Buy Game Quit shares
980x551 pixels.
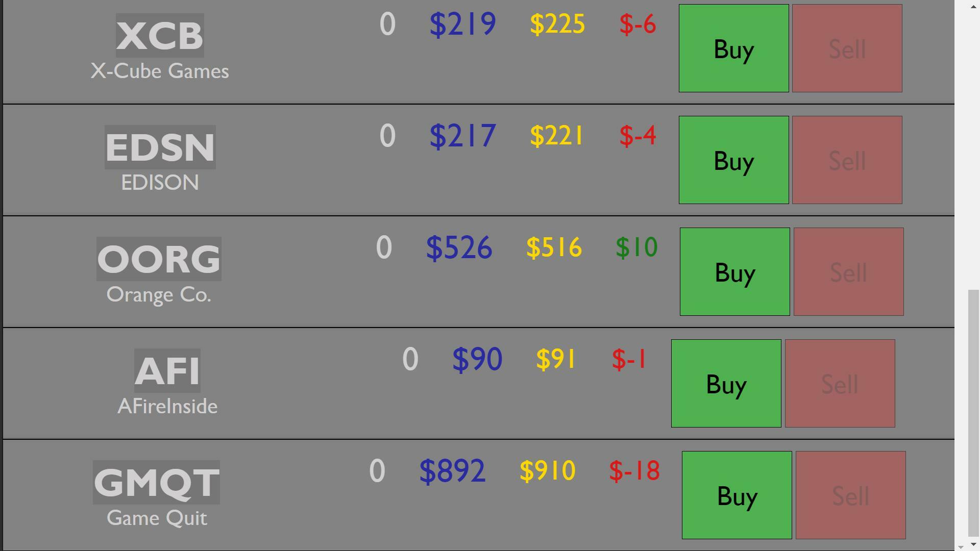pos(737,495)
